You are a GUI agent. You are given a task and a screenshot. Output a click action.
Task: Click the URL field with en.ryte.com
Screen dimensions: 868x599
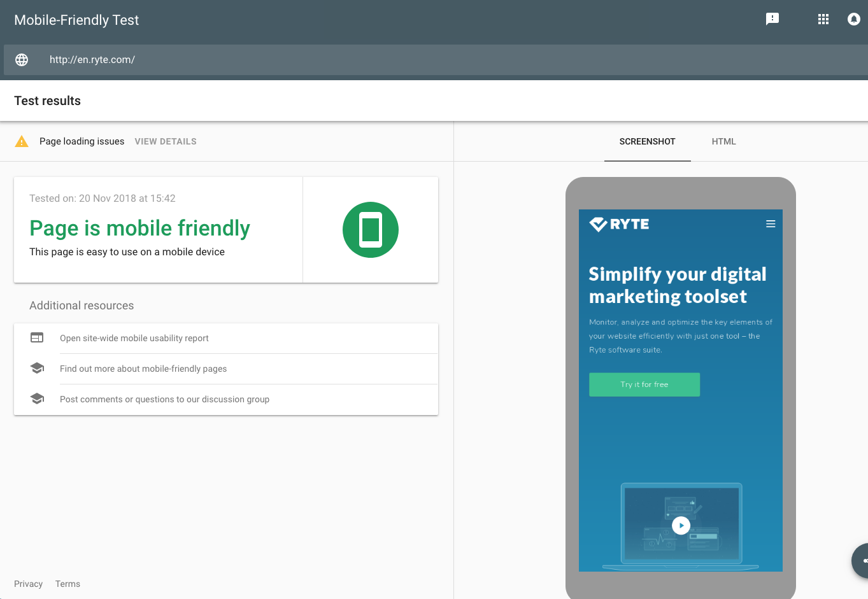click(436, 60)
